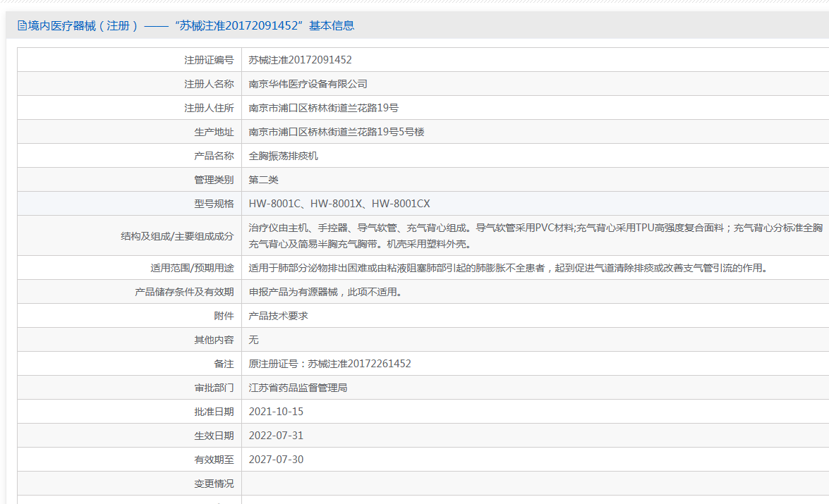Click the 其他内容 label
The height and width of the screenshot is (504, 829).
(x=214, y=340)
